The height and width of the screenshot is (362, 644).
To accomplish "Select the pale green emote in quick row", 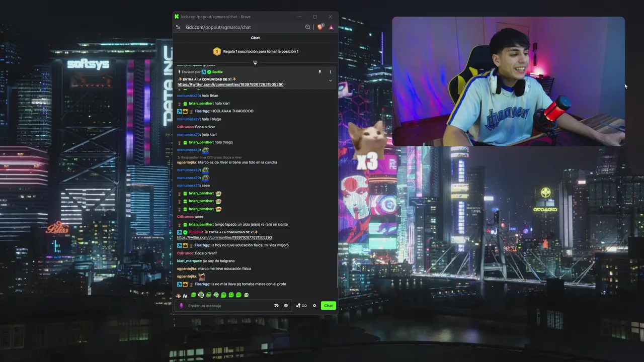I will point(247,295).
